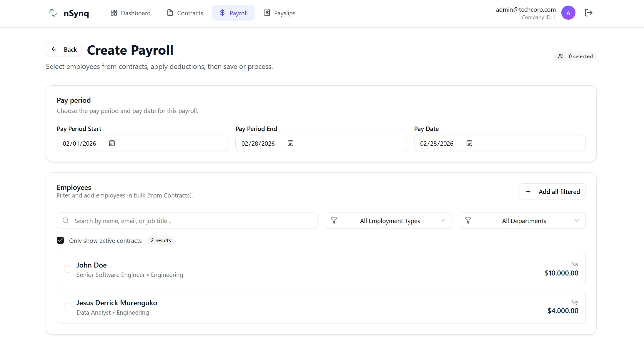The width and height of the screenshot is (644, 337).
Task: Switch to the Payslips tab
Action: point(279,13)
